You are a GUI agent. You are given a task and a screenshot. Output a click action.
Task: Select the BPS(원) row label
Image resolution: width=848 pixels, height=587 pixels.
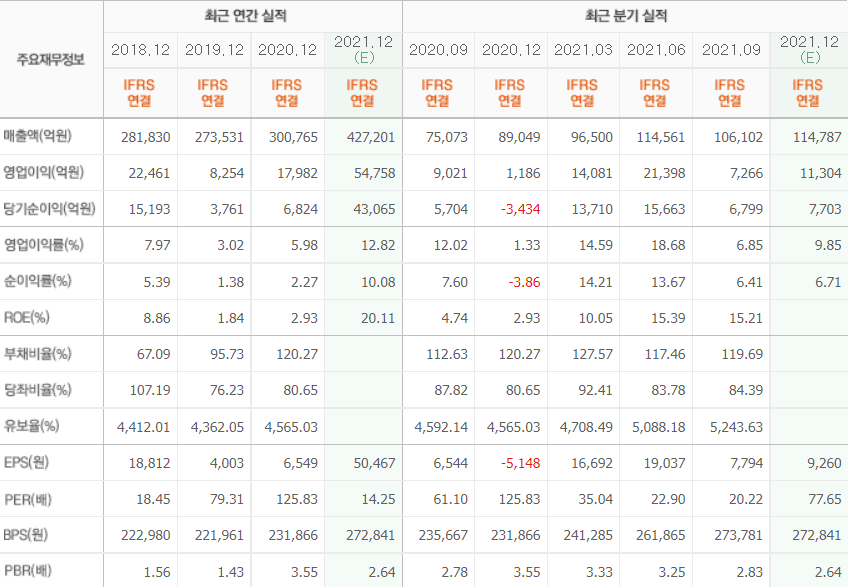click(25, 535)
